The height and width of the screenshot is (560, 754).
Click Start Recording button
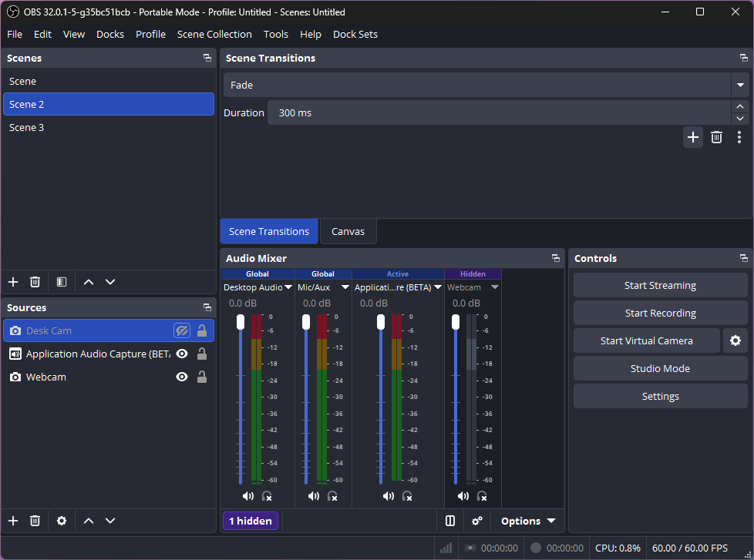(660, 314)
